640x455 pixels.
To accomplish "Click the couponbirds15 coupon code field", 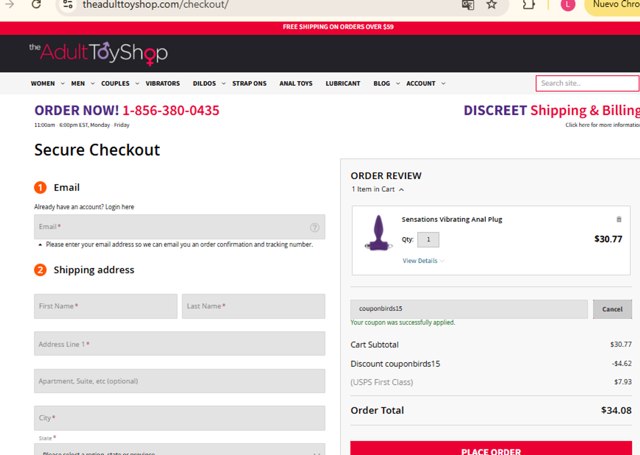I will [469, 309].
